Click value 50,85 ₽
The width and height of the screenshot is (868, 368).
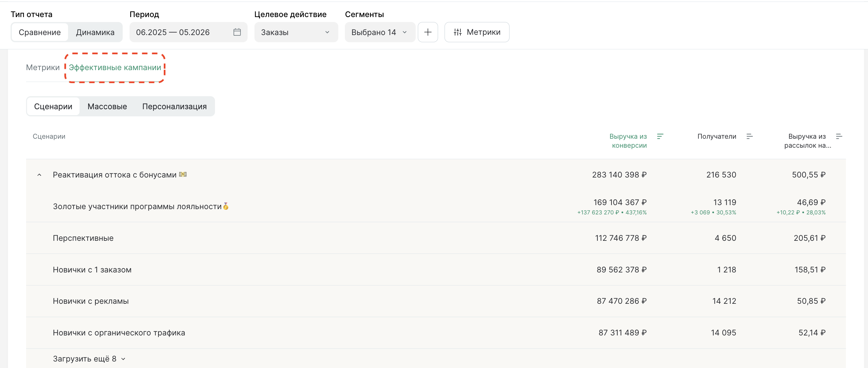(811, 301)
